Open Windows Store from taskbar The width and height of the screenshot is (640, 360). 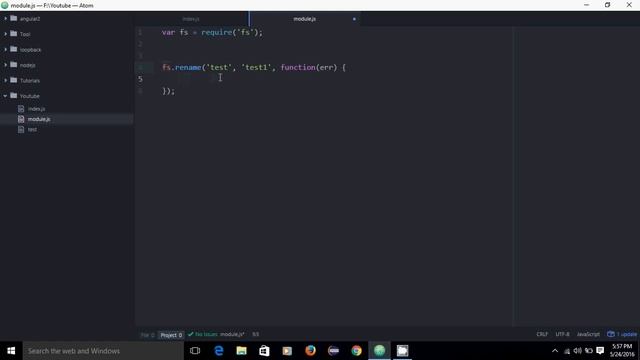pos(264,351)
